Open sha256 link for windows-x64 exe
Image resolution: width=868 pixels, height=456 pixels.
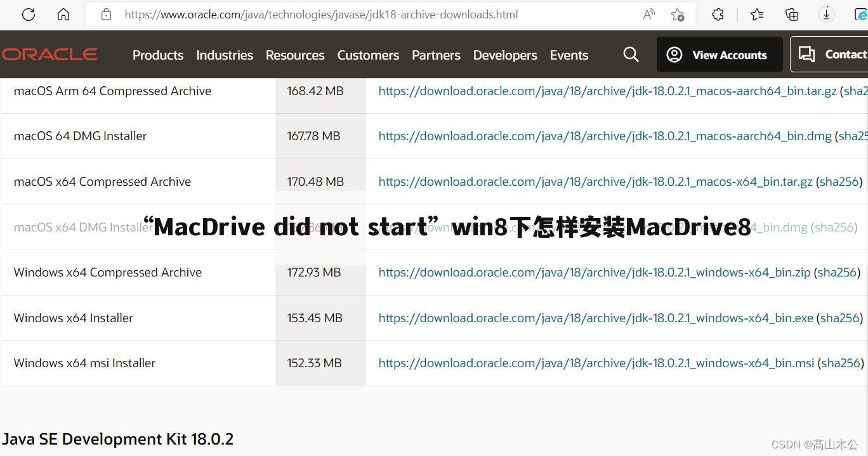pyautogui.click(x=839, y=318)
